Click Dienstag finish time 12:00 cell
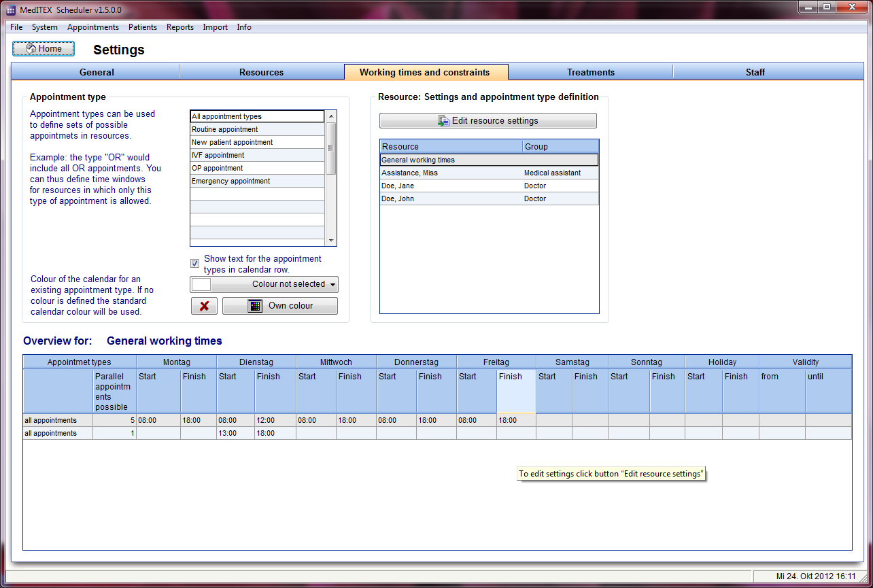This screenshot has height=588, width=873. pyautogui.click(x=275, y=420)
